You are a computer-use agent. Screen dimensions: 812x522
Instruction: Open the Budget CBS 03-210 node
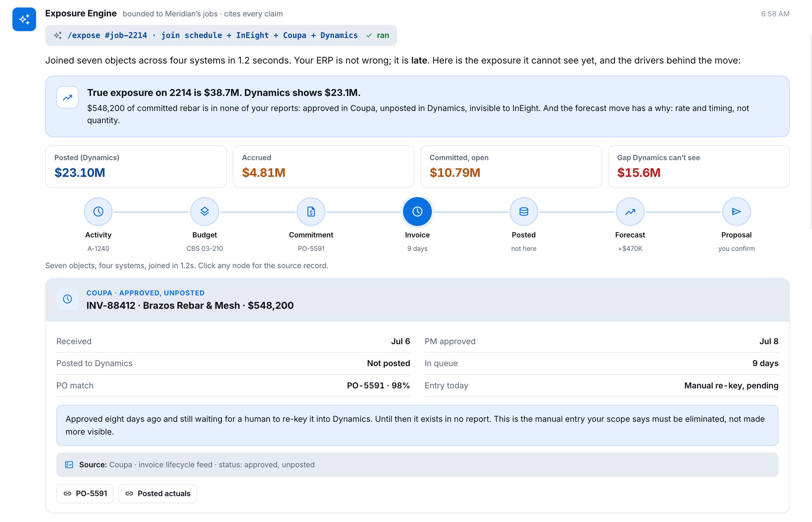point(205,212)
